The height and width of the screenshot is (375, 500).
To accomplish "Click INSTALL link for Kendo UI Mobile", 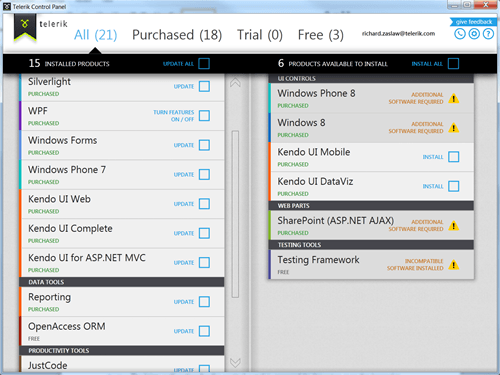I will click(x=433, y=157).
